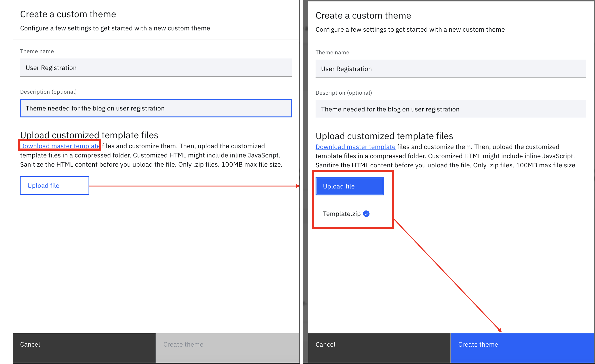Image resolution: width=595 pixels, height=364 pixels.
Task: Click outlined Upload file button in left panel
Action: click(x=54, y=186)
